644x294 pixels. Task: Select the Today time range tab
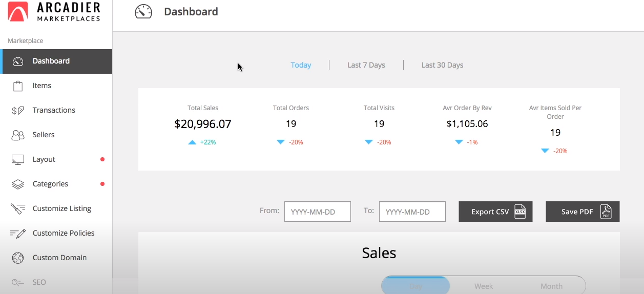coord(301,65)
